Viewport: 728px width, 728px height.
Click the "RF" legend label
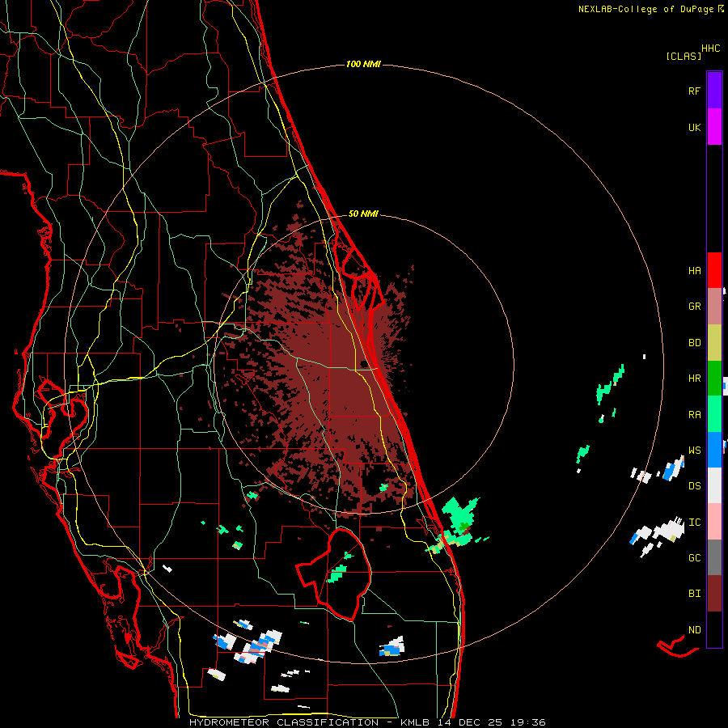pyautogui.click(x=694, y=91)
